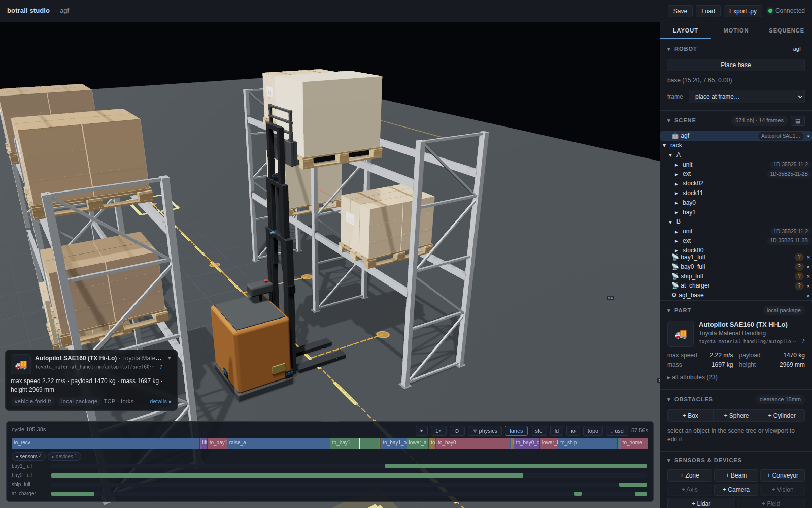Click question badge on at_charger row

pyautogui.click(x=799, y=286)
